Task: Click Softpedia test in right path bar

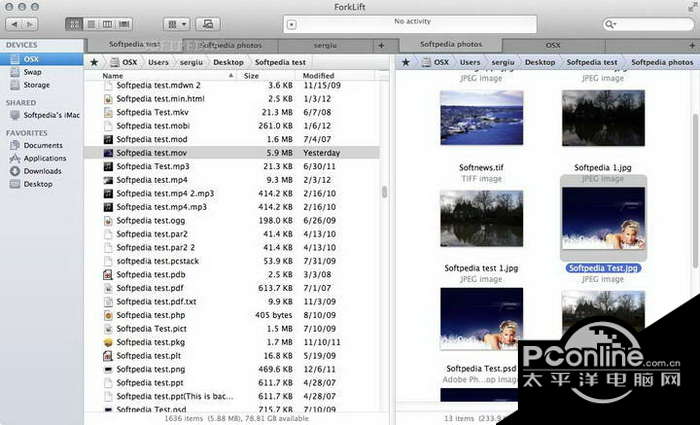Action: [592, 62]
